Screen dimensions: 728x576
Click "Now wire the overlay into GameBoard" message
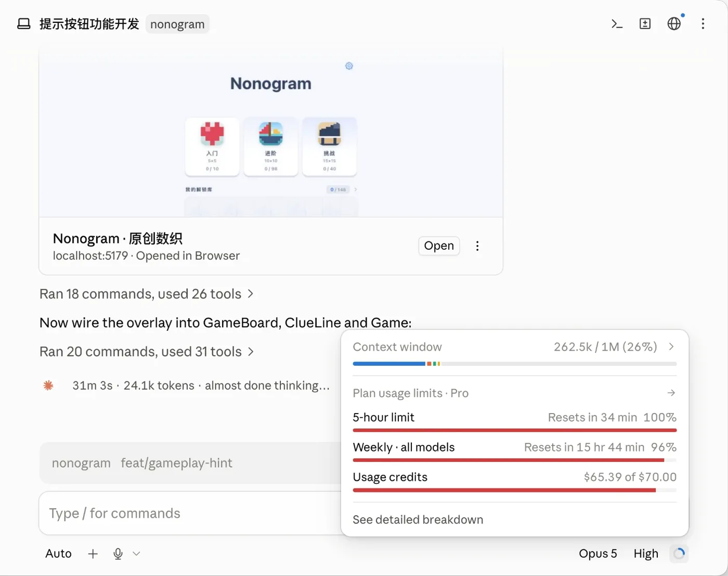point(226,323)
